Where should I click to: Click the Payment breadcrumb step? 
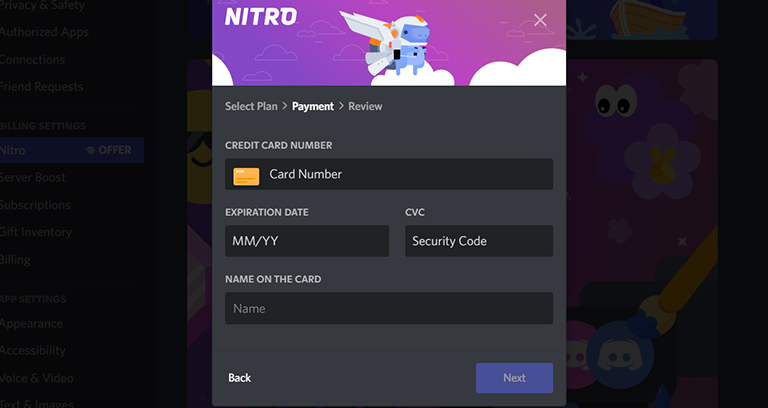tap(313, 106)
